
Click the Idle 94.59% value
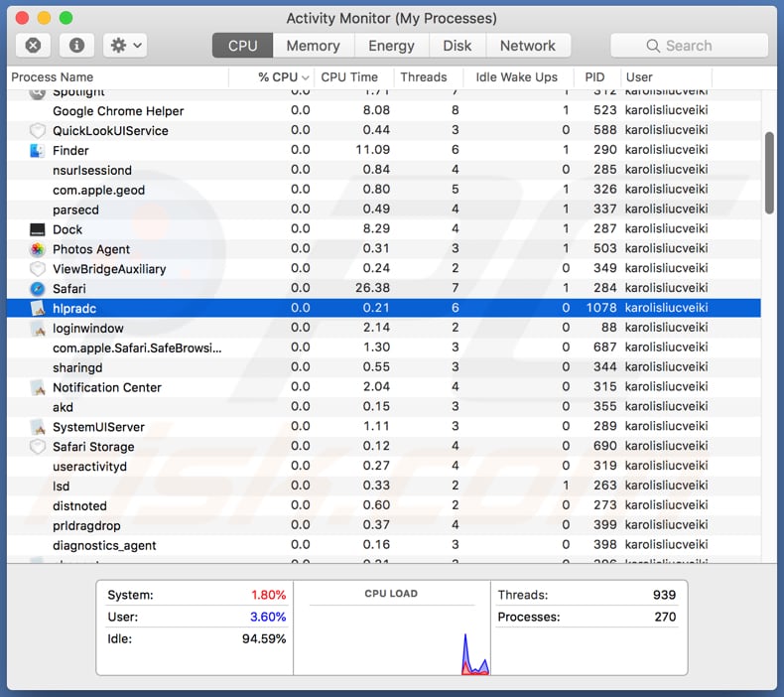click(264, 639)
